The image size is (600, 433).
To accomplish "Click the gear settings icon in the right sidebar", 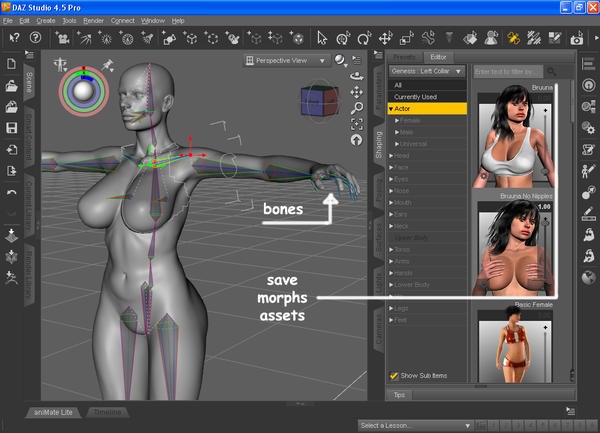I will (x=589, y=127).
